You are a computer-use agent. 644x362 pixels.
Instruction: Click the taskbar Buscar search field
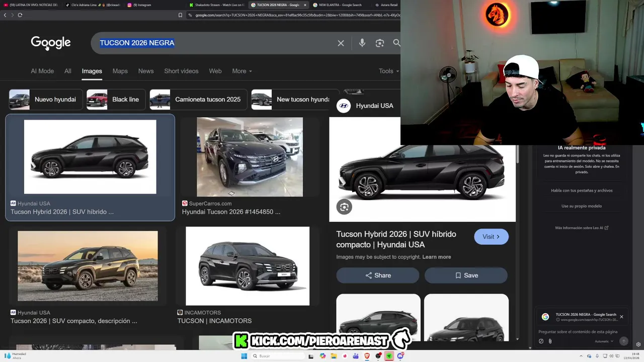tap(278, 356)
